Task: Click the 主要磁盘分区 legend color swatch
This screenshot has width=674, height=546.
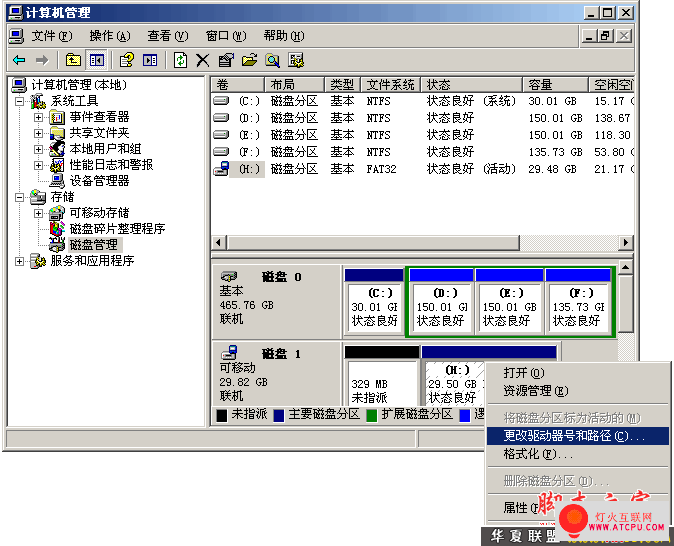Action: coord(279,415)
